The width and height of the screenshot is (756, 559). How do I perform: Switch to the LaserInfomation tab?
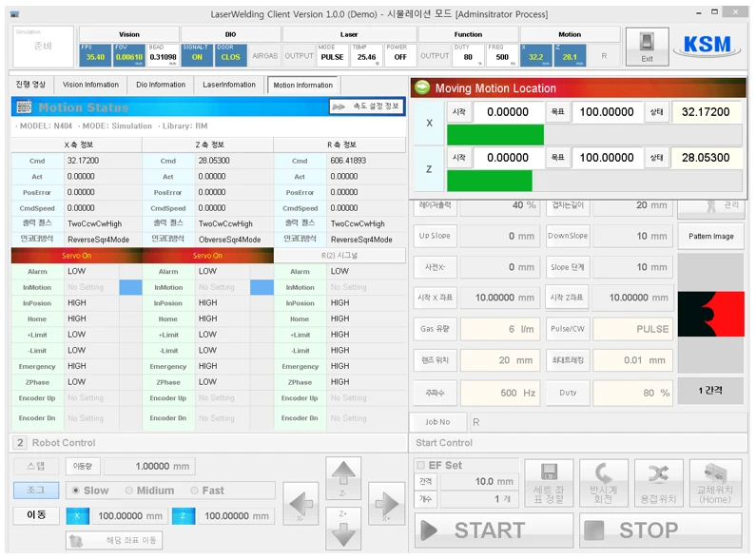(x=229, y=85)
